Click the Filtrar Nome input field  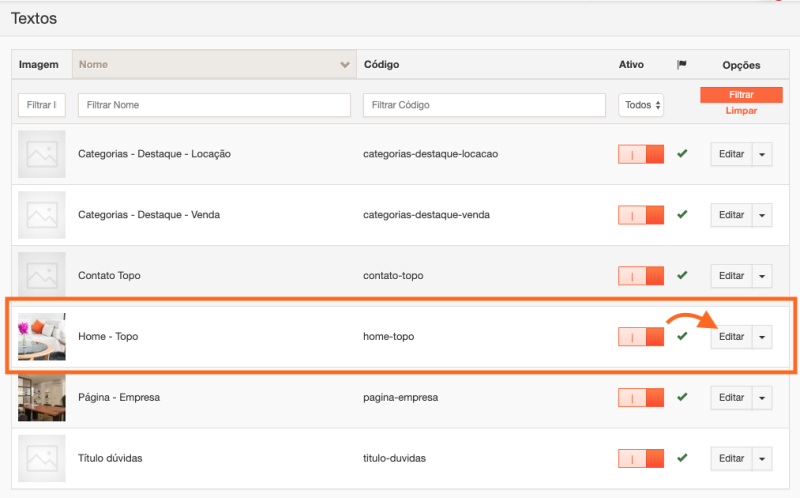pos(214,105)
